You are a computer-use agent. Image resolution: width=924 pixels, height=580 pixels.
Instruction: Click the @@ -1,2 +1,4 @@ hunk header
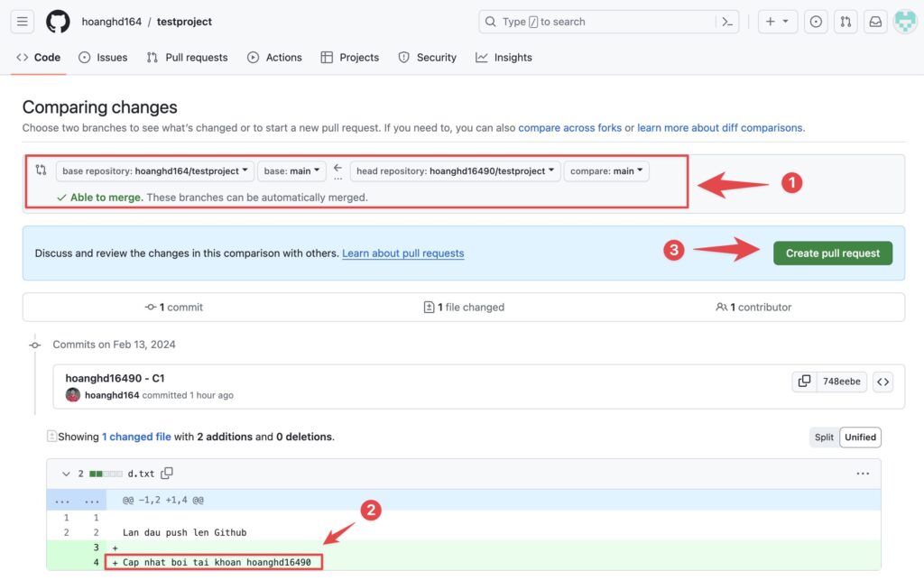163,500
